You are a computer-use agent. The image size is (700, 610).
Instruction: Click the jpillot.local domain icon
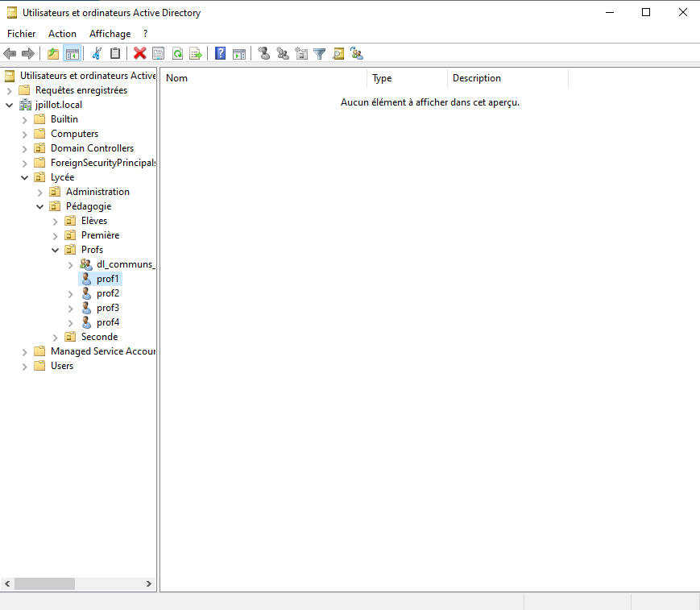25,105
